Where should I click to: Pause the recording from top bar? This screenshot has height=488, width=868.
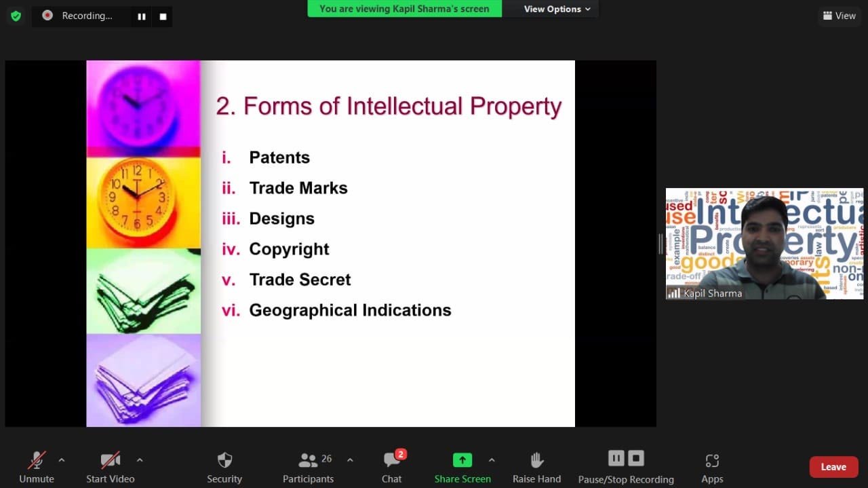[142, 16]
